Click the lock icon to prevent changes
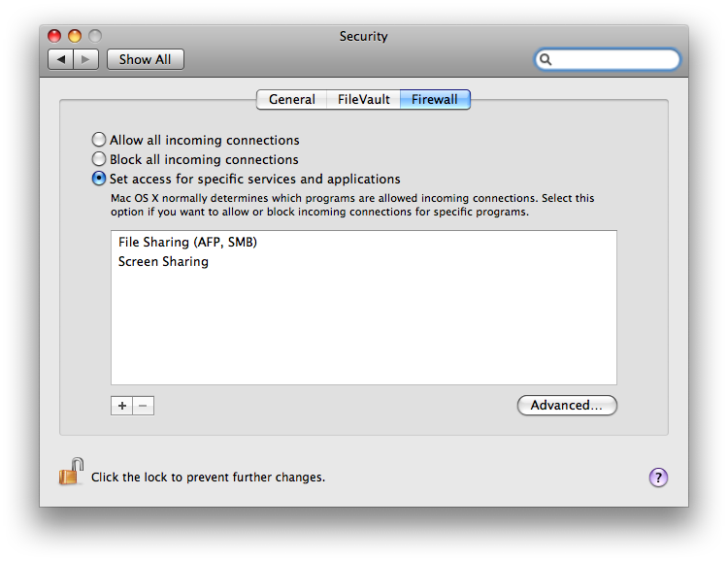728x561 pixels. [x=71, y=473]
